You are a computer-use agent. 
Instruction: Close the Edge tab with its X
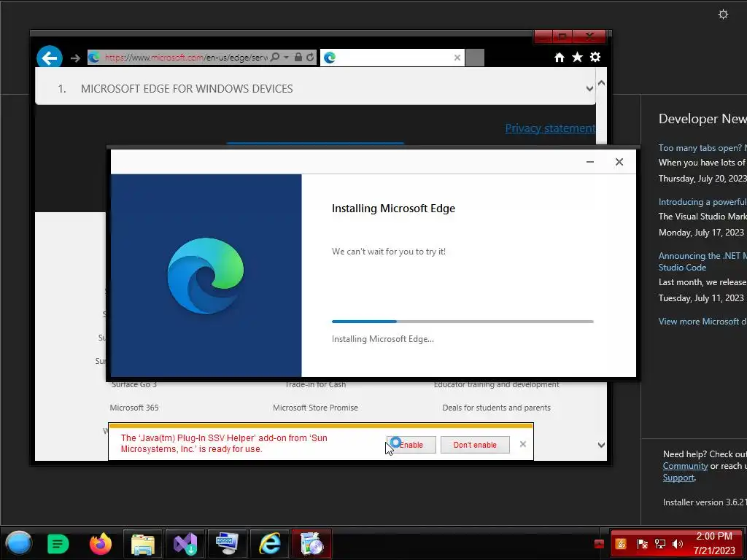click(x=457, y=58)
